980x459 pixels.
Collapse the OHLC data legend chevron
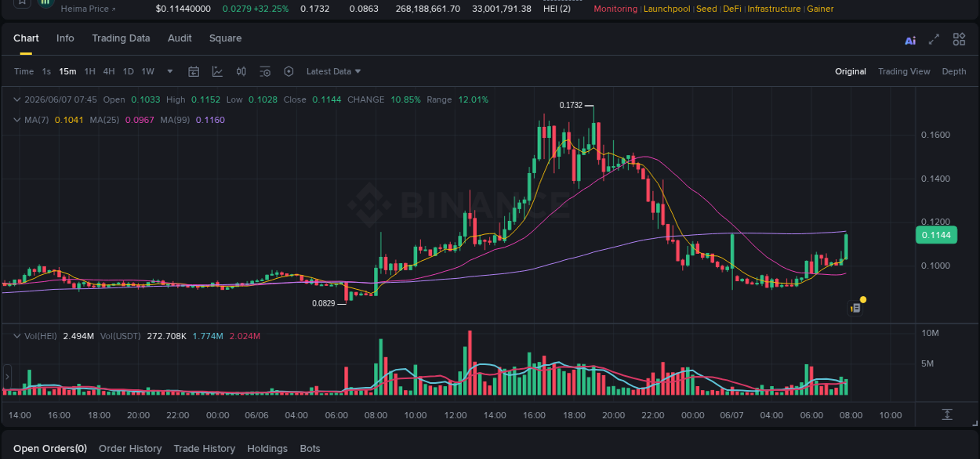(17, 99)
